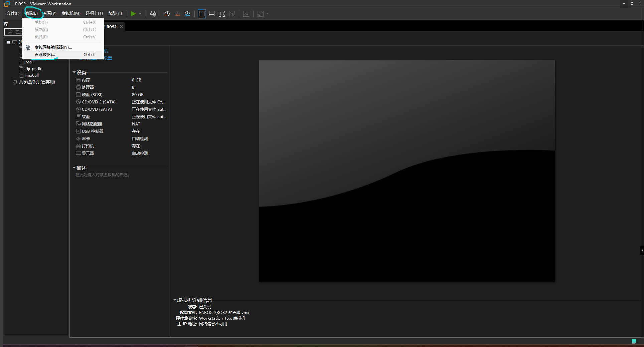Image resolution: width=644 pixels, height=347 pixels.
Task: Click the 打印机 printer icon
Action: point(78,146)
